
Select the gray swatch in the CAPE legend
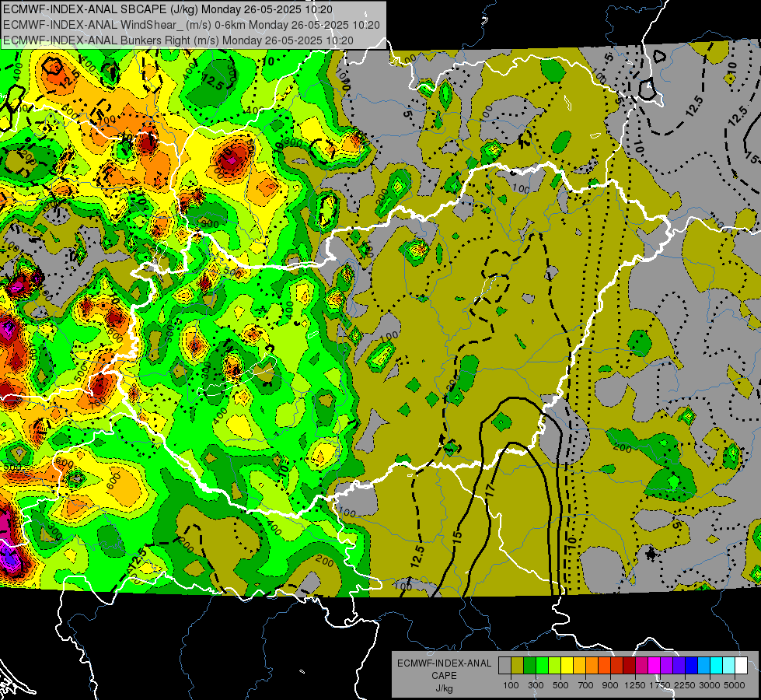(504, 666)
